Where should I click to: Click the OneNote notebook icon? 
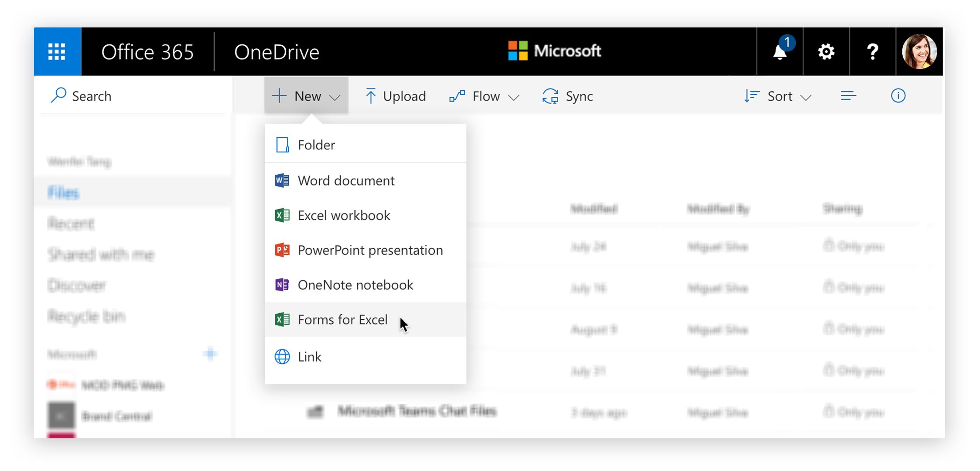(x=282, y=285)
